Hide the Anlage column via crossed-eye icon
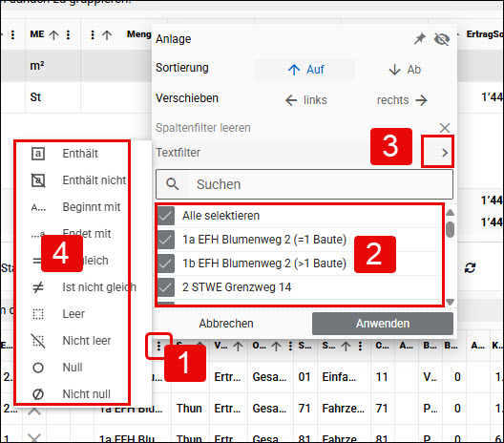The image size is (504, 443). [442, 39]
